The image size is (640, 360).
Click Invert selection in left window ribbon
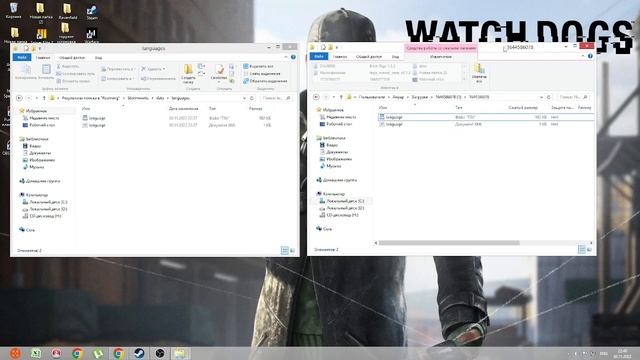(265, 81)
